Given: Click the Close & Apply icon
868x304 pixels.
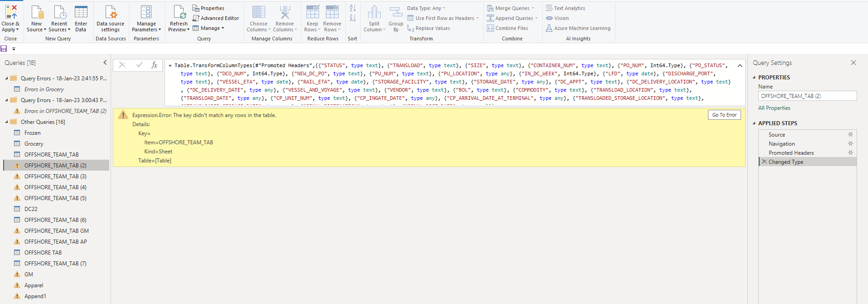Looking at the screenshot, I should pyautogui.click(x=11, y=12).
